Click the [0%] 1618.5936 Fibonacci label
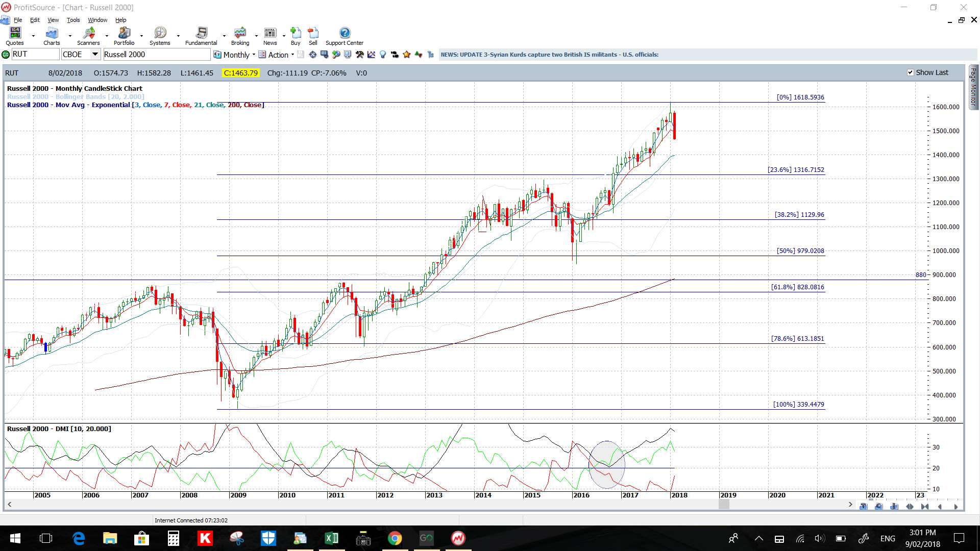Screen dimensions: 980x551 tap(800, 97)
